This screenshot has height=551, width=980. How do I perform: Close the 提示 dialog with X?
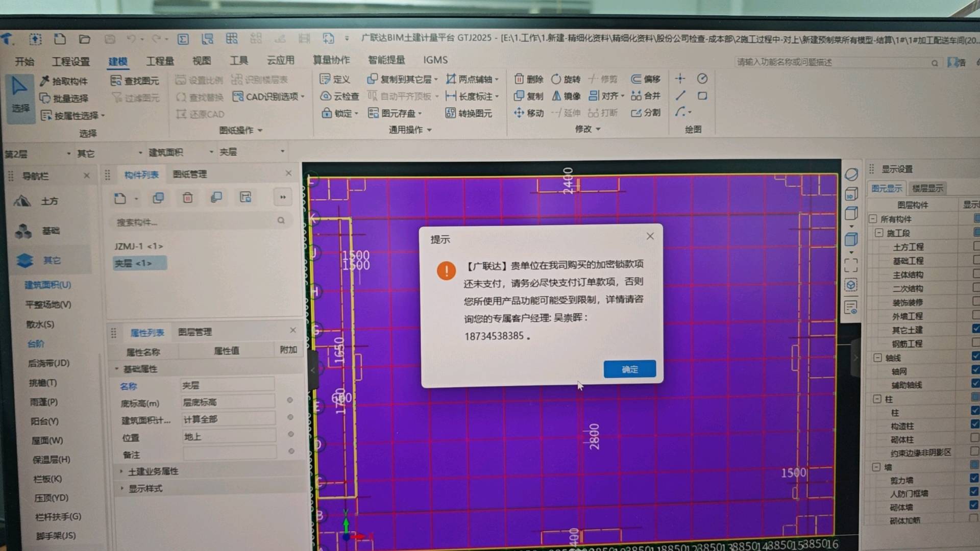coord(650,236)
